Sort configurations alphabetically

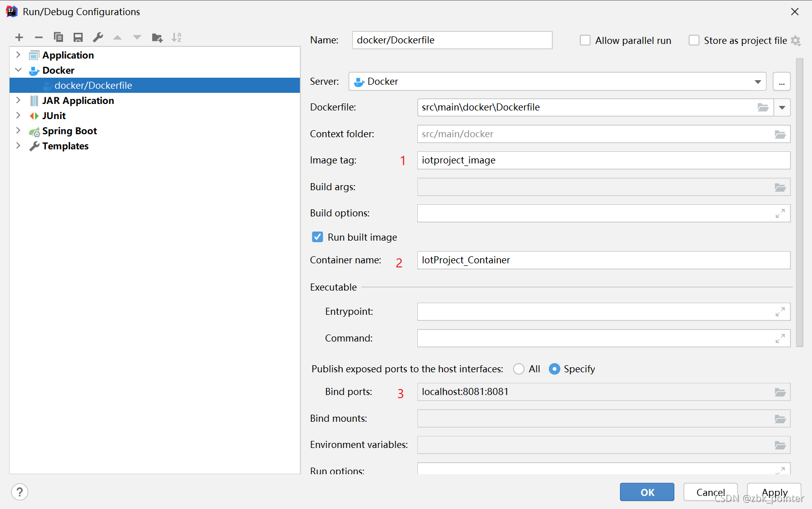click(x=176, y=37)
